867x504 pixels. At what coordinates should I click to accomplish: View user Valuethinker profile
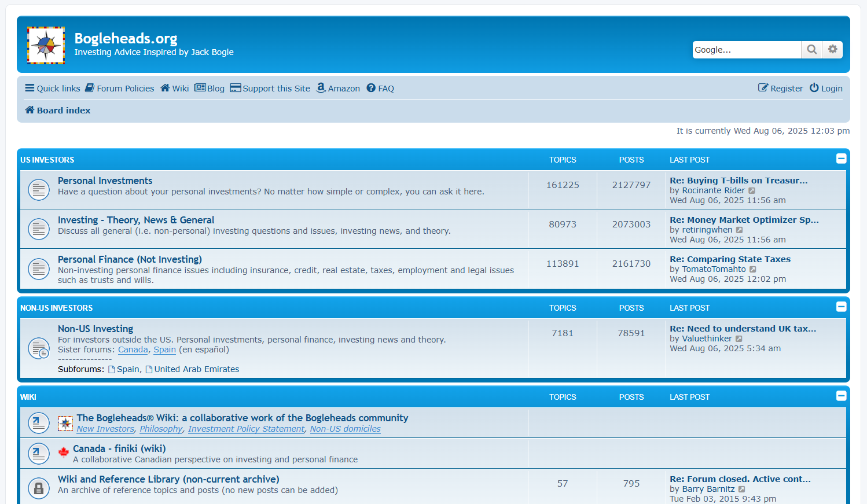point(707,339)
